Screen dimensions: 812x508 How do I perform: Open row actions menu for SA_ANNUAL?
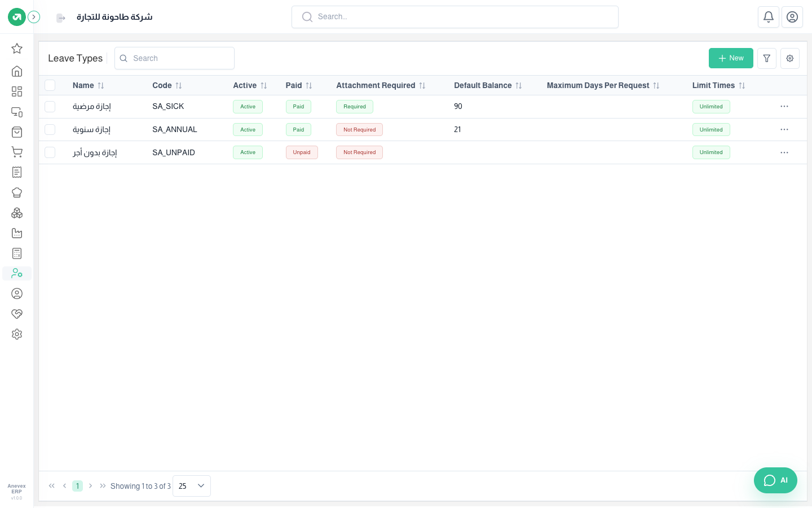coord(784,130)
